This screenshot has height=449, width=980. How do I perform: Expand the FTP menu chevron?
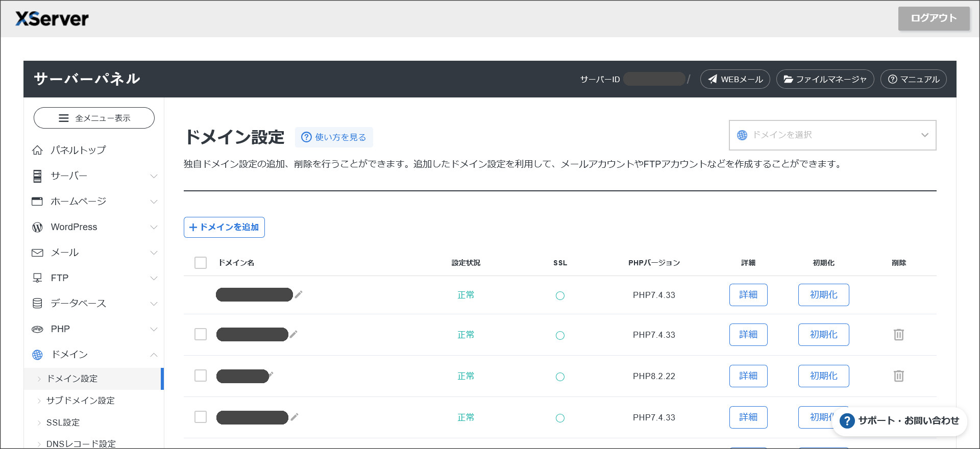point(154,278)
